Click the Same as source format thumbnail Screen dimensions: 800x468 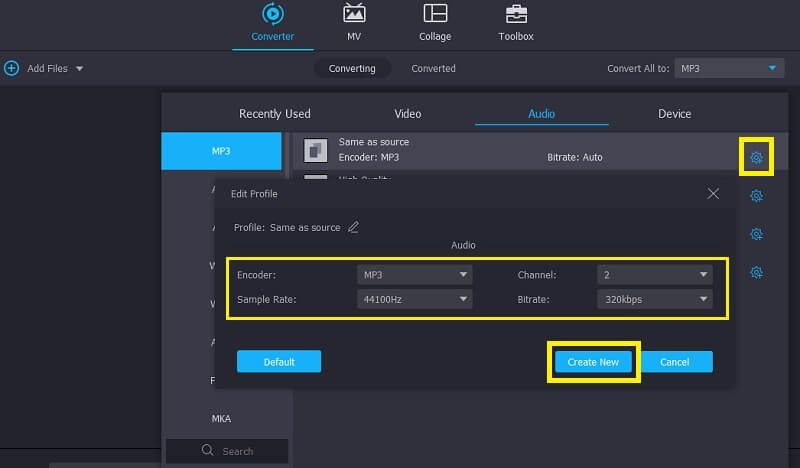316,150
